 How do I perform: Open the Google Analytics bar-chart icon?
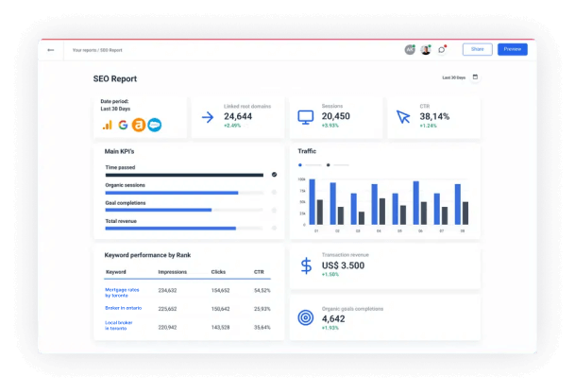coord(108,124)
